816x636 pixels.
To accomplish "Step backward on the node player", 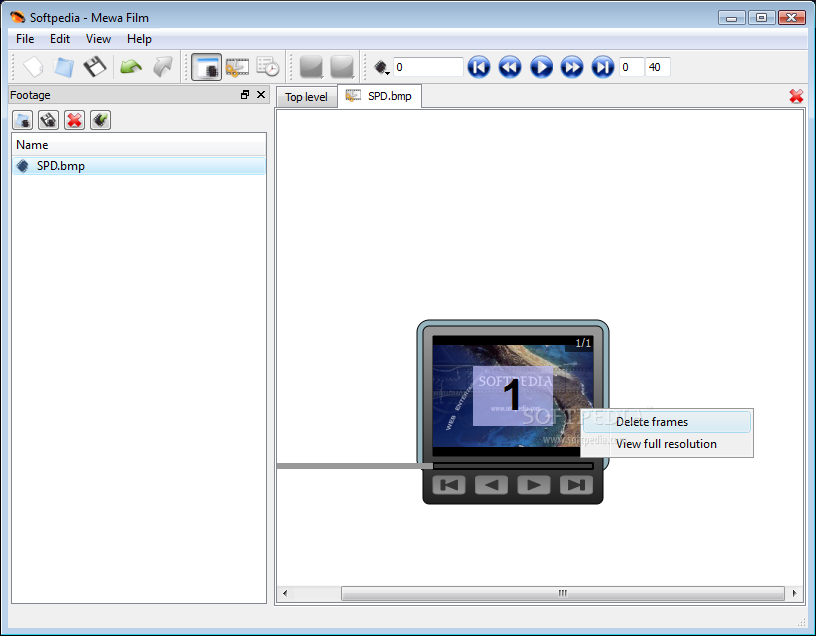I will click(x=492, y=485).
